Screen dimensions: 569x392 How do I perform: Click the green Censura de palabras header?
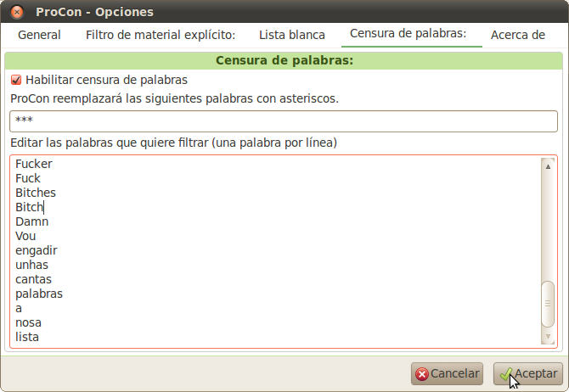(x=284, y=60)
